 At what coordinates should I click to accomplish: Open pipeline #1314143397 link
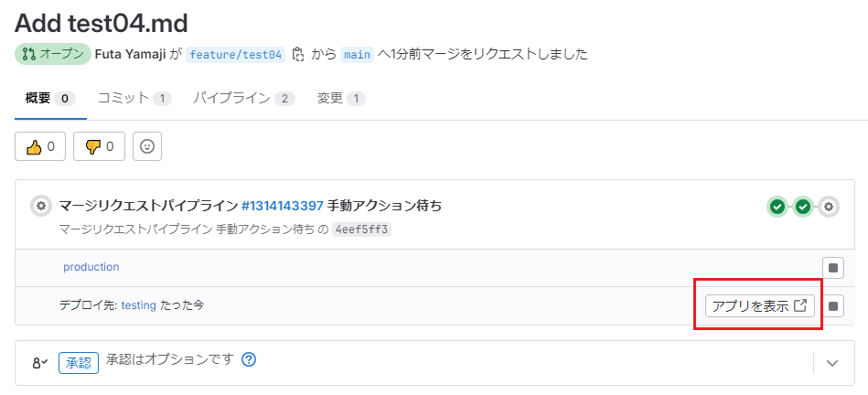click(283, 206)
